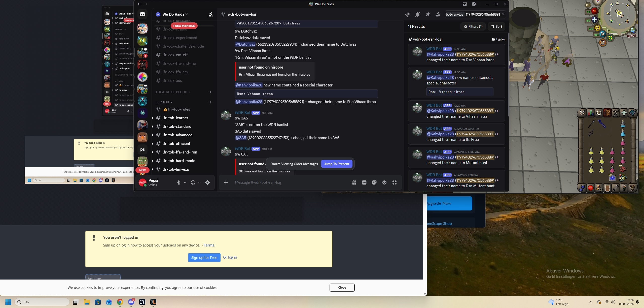644x308 pixels.
Task: Open RuneScape friends list tab
Action: pos(591,188)
